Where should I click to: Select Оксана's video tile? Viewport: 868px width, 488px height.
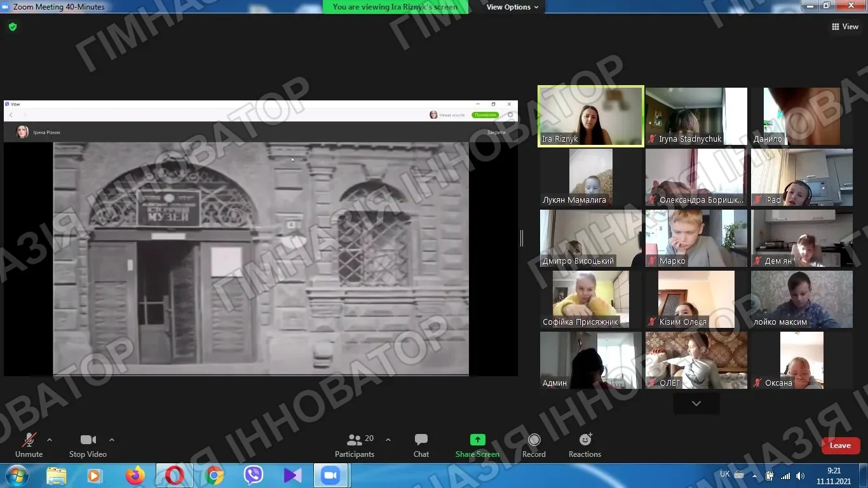pyautogui.click(x=802, y=360)
